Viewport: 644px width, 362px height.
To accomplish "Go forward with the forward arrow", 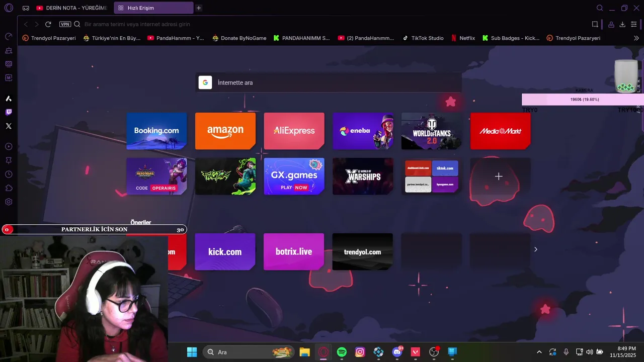I will (37, 24).
